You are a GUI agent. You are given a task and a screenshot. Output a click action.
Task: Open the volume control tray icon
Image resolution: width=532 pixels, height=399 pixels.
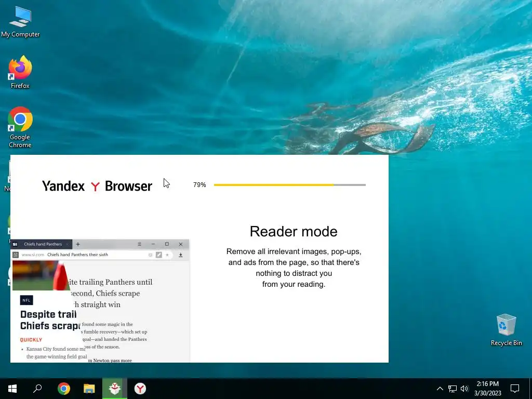[x=464, y=389]
